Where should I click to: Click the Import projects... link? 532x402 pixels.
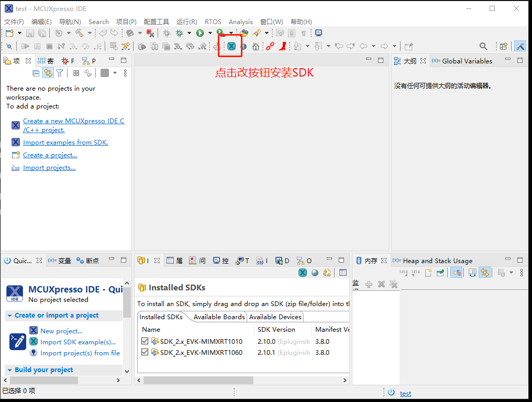pos(49,167)
